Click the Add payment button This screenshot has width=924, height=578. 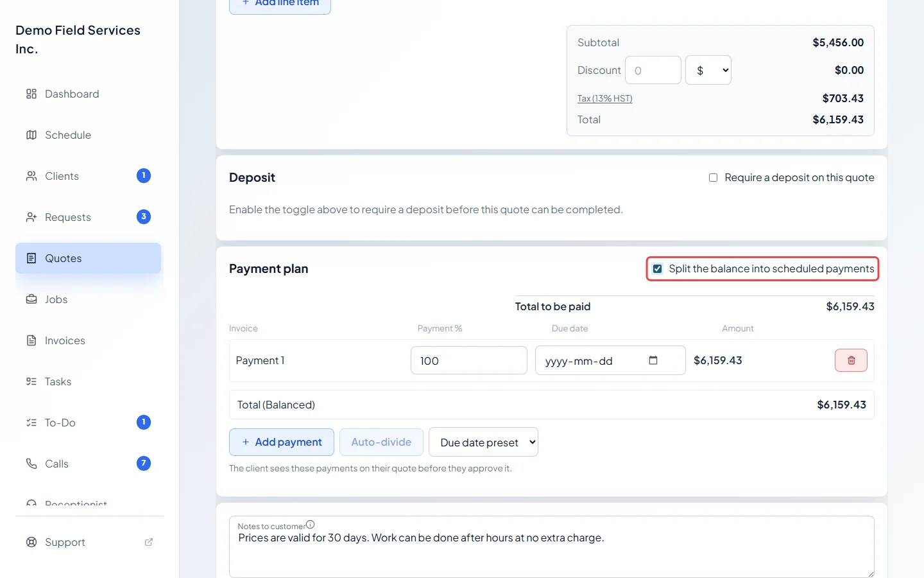click(282, 442)
